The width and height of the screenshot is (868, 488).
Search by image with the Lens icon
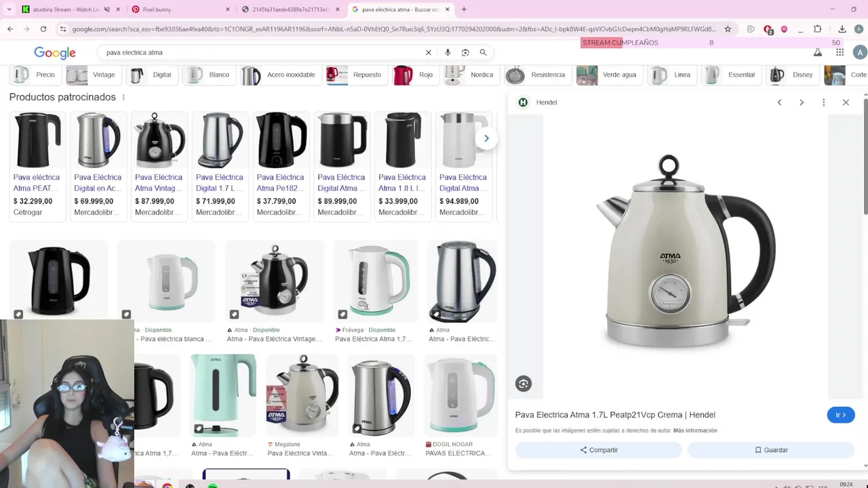(x=465, y=52)
